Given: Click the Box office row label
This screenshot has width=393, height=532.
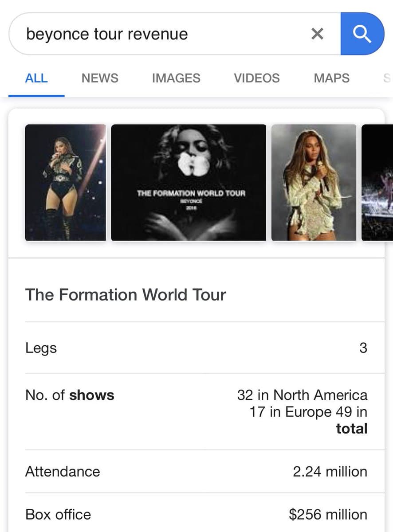Looking at the screenshot, I should [58, 514].
